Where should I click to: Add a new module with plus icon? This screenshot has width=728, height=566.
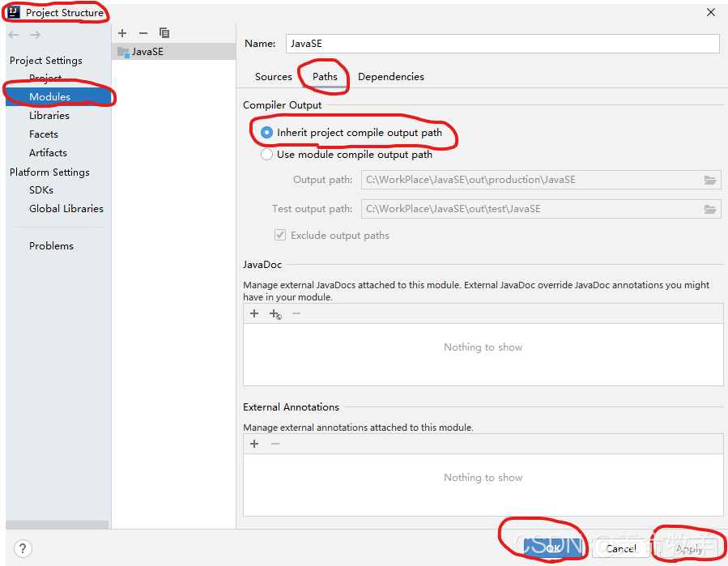pos(122,33)
